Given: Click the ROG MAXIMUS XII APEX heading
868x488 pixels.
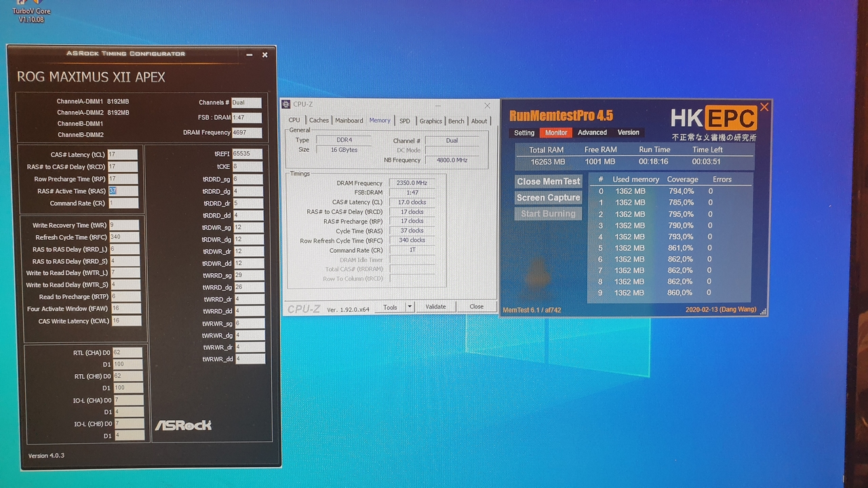Looking at the screenshot, I should 91,77.
